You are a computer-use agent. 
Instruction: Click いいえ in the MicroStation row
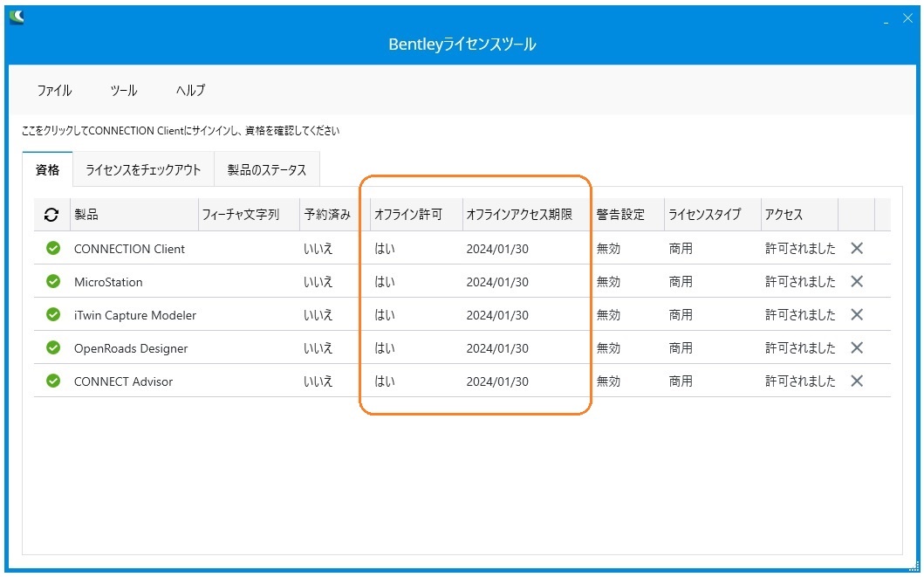pyautogui.click(x=318, y=282)
